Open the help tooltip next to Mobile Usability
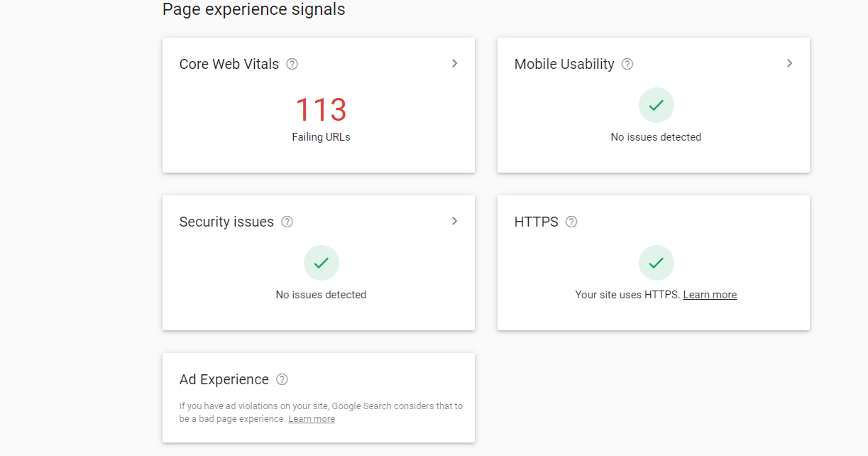This screenshot has height=456, width=868. click(x=627, y=64)
